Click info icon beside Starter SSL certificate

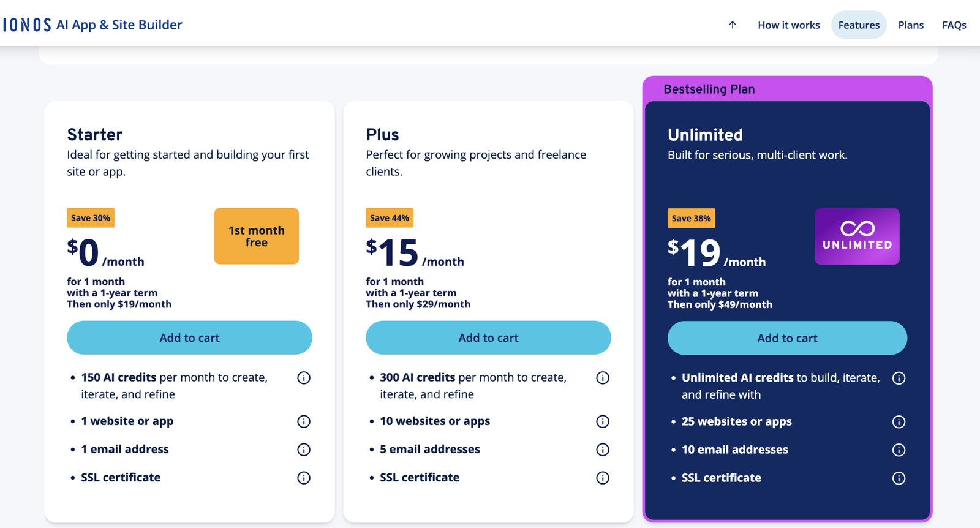(304, 478)
